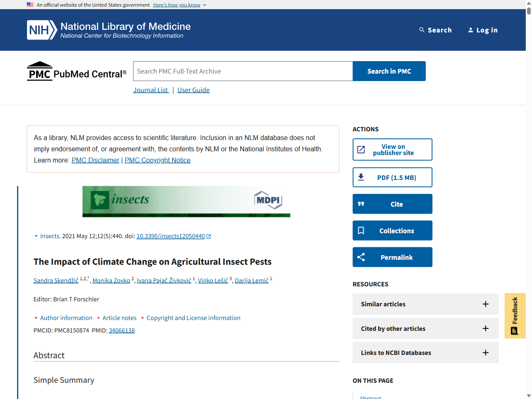The image size is (532, 399).
Task: Expand the Similar articles section
Action: (485, 304)
